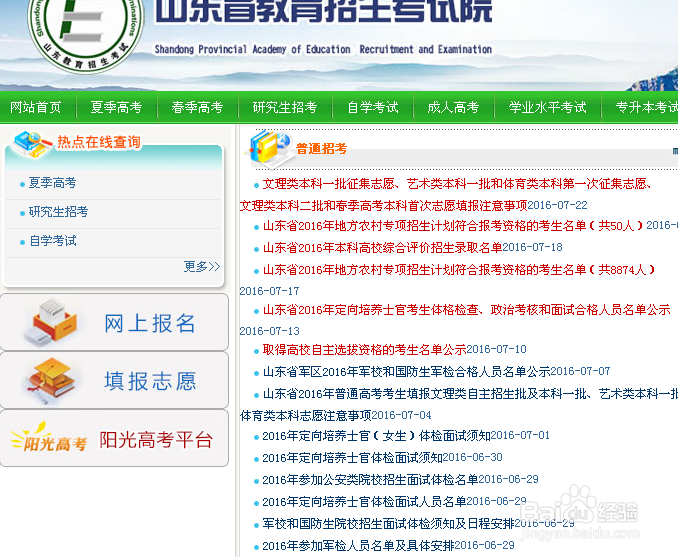Open 取得高校自主选拔资格的考生名单公示 link
Viewport: 678px width, 557px height.
pyautogui.click(x=364, y=349)
